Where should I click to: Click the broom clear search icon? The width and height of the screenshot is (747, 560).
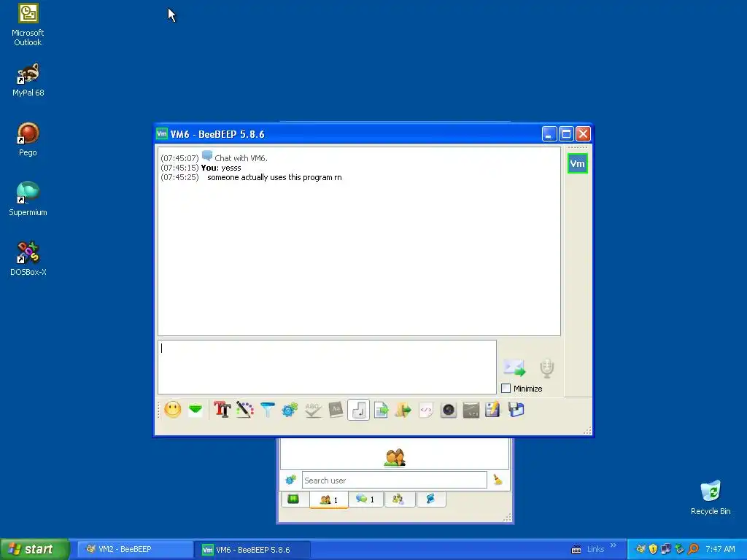tap(498, 480)
